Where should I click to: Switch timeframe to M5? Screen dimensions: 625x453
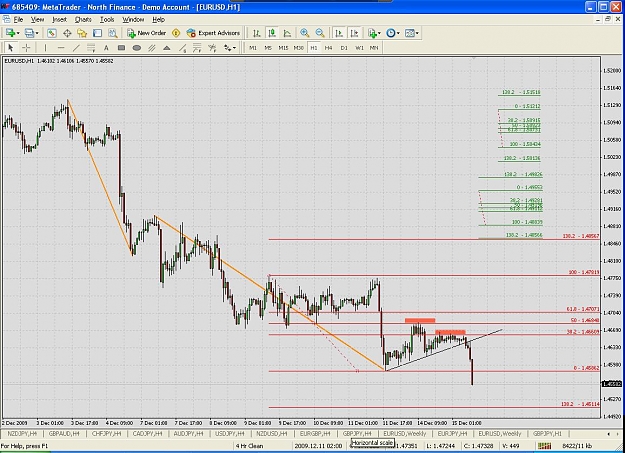(268, 48)
